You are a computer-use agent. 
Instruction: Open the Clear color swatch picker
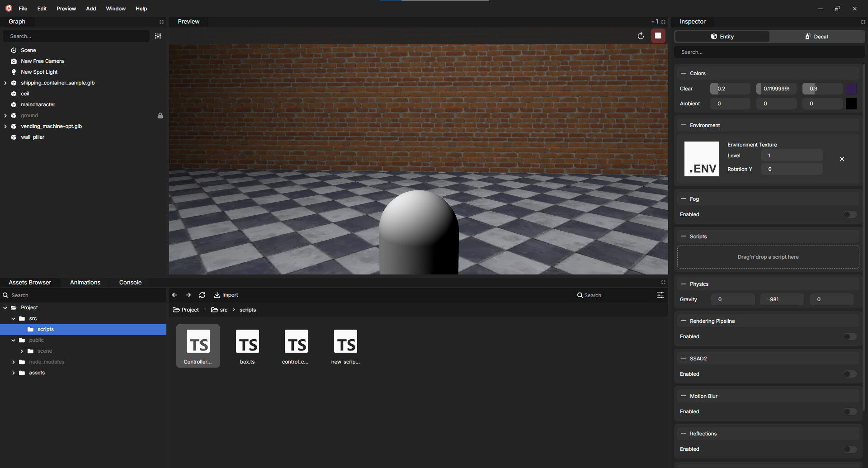[x=851, y=89]
